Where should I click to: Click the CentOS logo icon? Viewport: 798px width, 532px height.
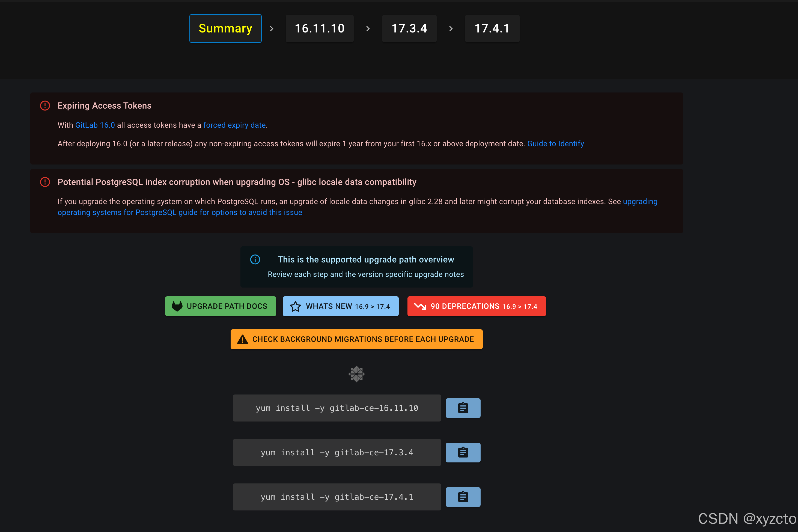click(x=356, y=374)
